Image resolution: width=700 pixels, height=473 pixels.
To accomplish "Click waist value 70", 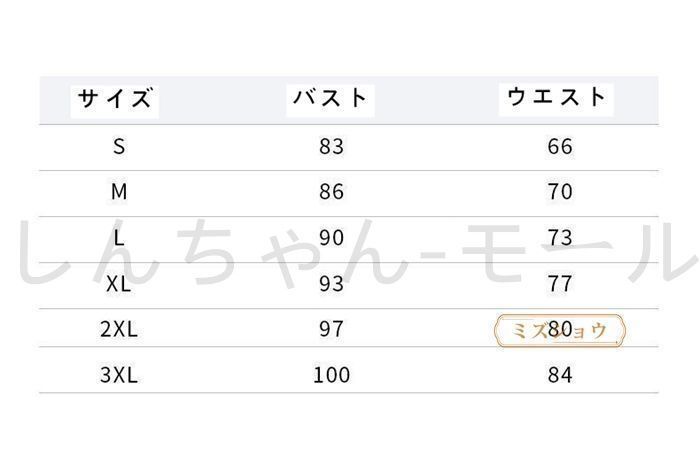I will pyautogui.click(x=560, y=192).
